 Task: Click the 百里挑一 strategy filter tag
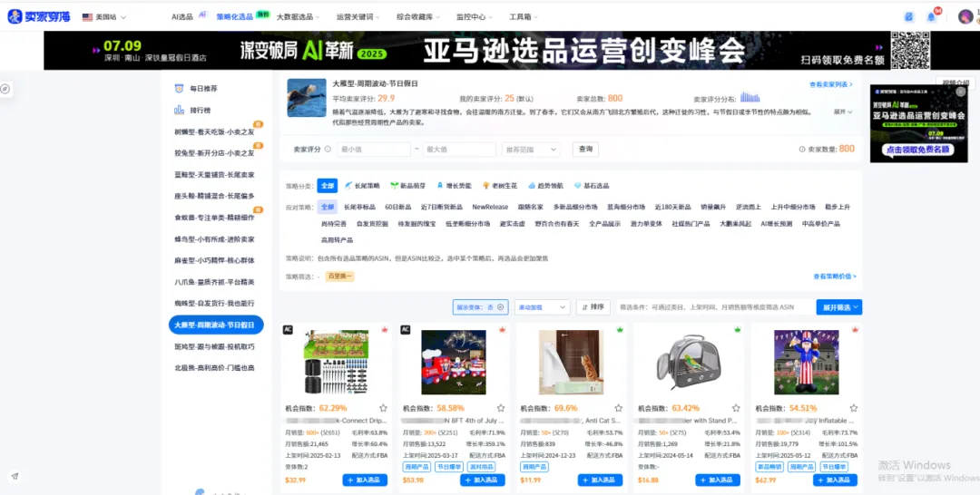coord(339,276)
